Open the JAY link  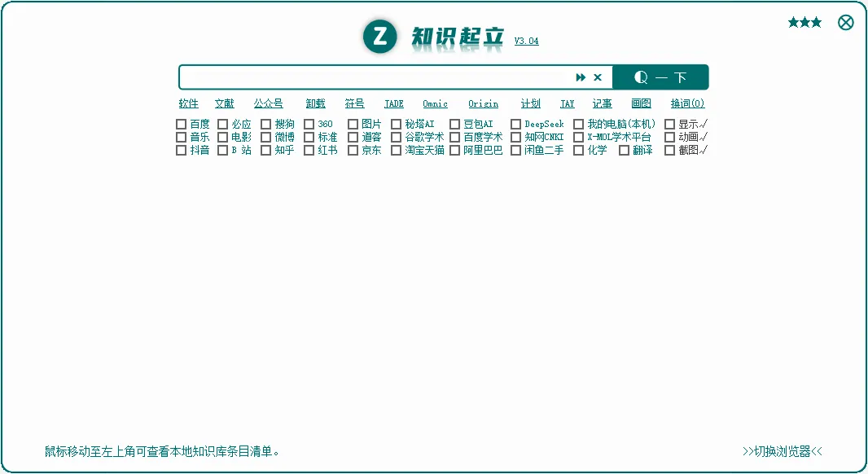[x=568, y=103]
